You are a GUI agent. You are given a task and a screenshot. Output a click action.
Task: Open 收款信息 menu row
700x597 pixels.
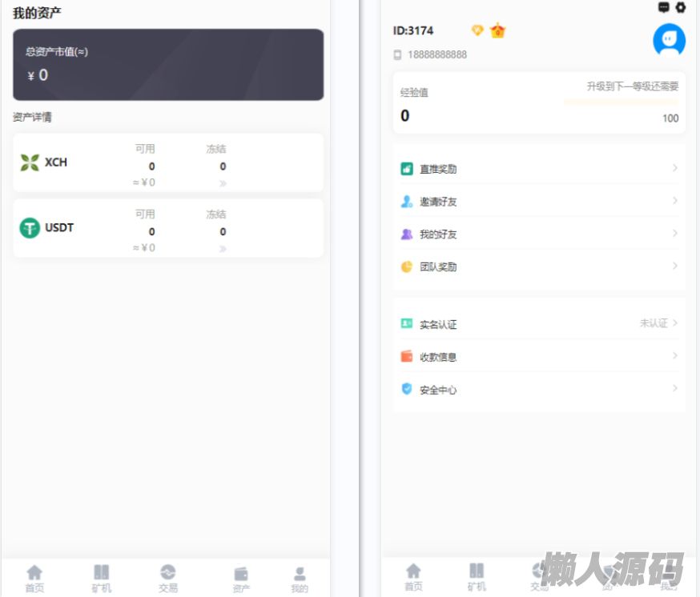click(x=539, y=356)
